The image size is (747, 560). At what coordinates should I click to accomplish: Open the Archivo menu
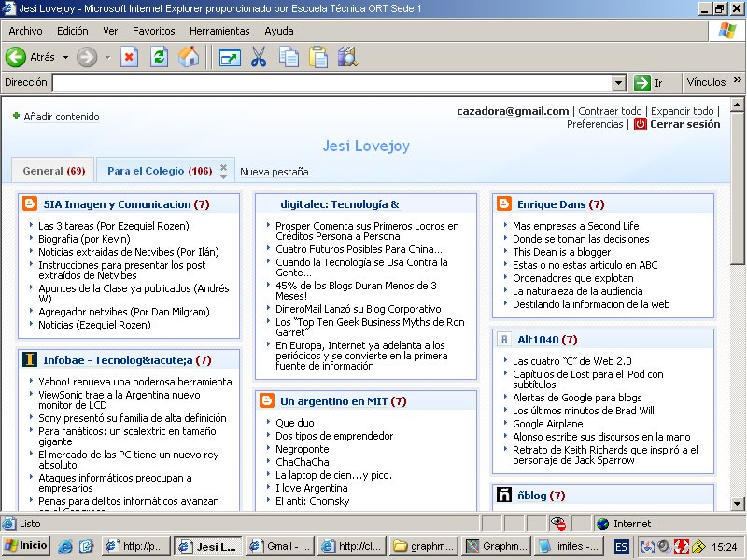point(25,31)
